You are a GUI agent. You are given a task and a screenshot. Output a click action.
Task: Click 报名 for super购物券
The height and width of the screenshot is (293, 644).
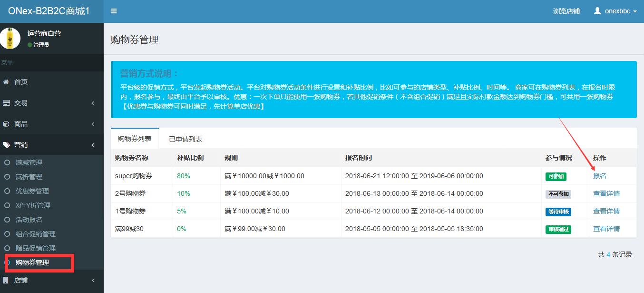pos(600,176)
